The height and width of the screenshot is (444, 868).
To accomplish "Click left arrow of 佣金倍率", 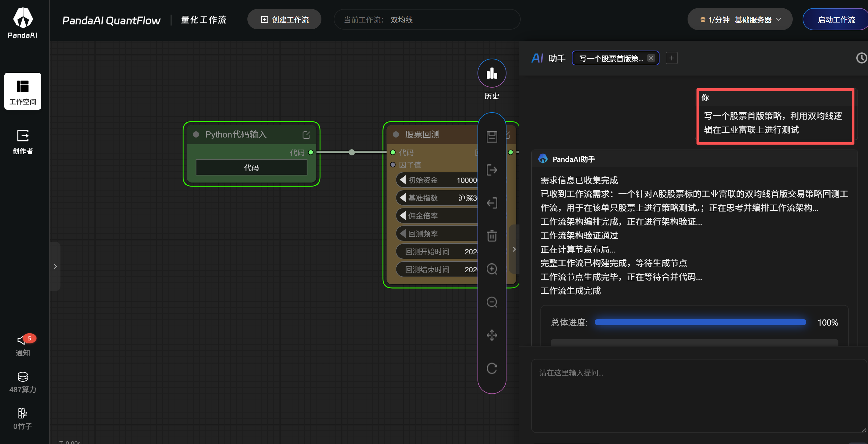I will [402, 215].
